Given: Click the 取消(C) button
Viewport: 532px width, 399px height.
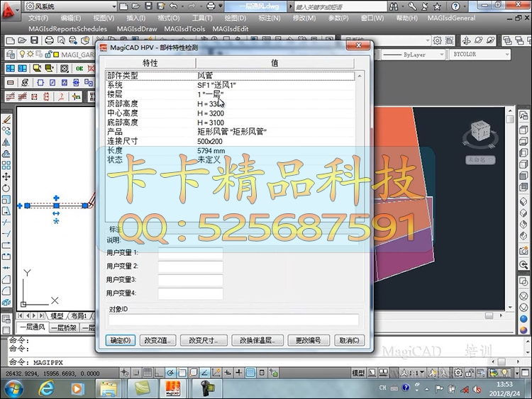Looking at the screenshot, I should click(x=350, y=340).
